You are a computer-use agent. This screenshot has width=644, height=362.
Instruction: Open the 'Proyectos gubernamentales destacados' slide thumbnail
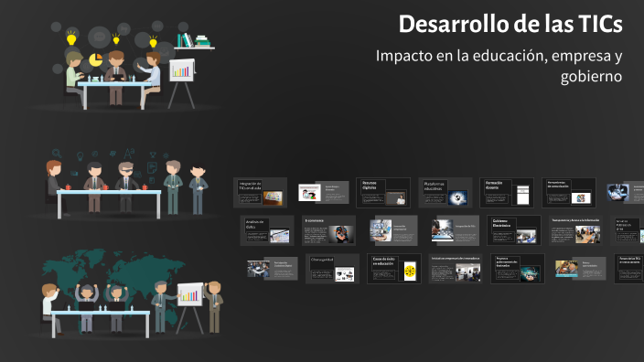(x=518, y=269)
